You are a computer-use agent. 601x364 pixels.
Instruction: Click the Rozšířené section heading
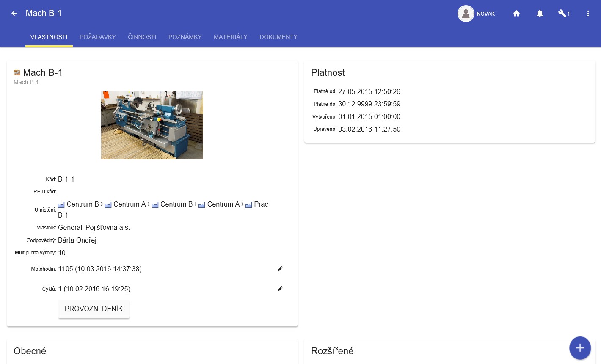(x=332, y=351)
